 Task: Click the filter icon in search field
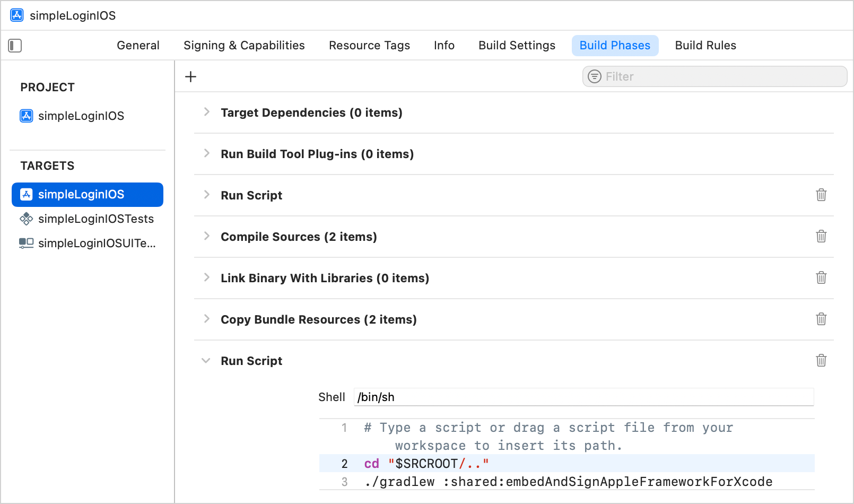point(595,76)
